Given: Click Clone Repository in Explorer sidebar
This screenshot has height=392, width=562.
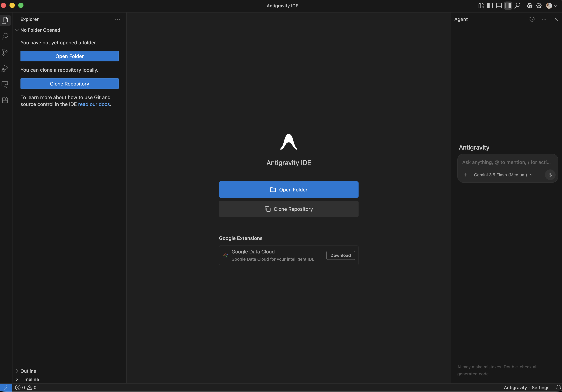Looking at the screenshot, I should pyautogui.click(x=70, y=84).
